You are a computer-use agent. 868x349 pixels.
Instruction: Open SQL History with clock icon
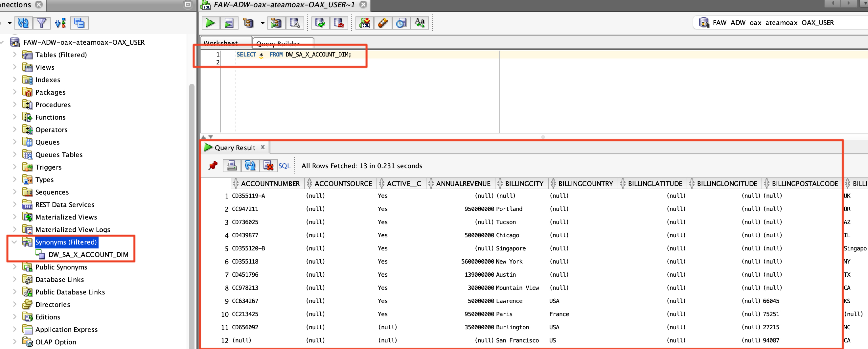point(400,23)
